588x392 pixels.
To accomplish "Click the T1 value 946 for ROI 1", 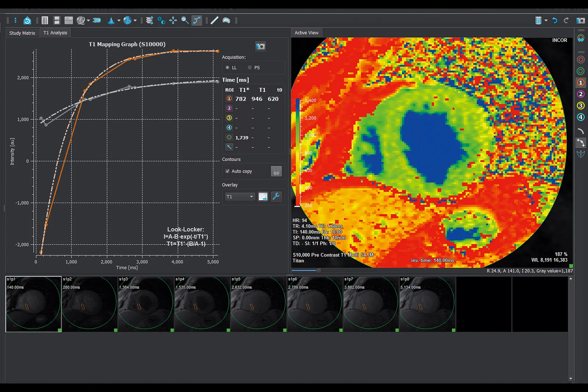I will point(257,99).
